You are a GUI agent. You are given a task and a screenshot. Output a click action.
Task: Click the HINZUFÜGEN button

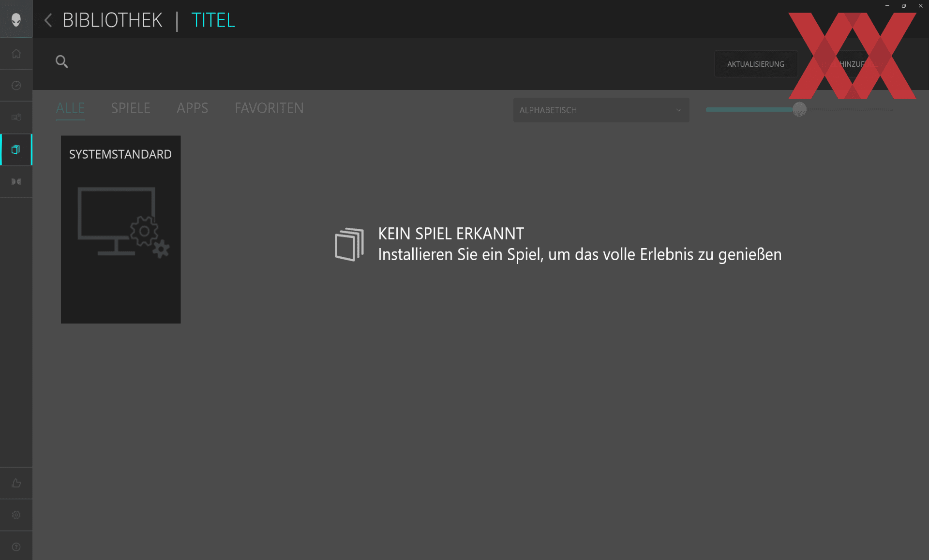pyautogui.click(x=853, y=64)
